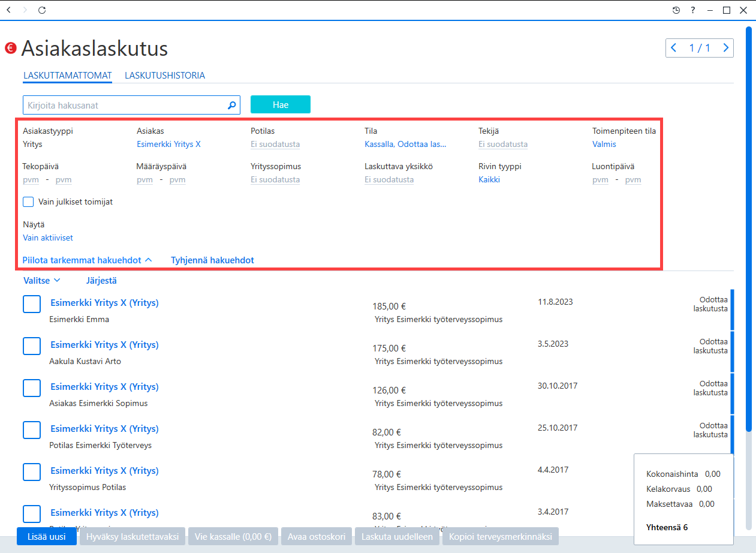This screenshot has width=756, height=553.
Task: Click the vertical page scrollbar
Action: tap(749, 228)
